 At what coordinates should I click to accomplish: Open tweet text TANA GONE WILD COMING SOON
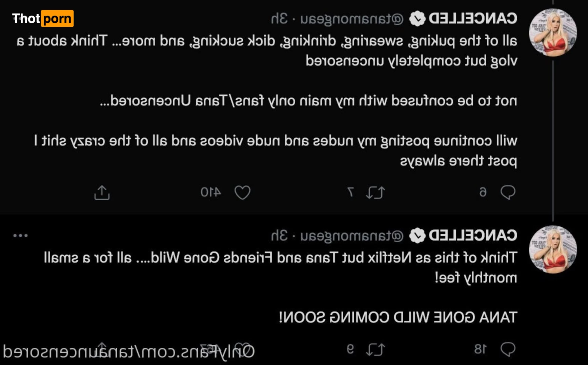[398, 318]
